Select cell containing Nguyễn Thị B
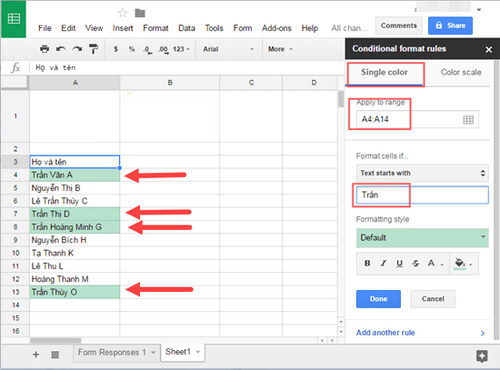The height and width of the screenshot is (370, 500). point(75,188)
